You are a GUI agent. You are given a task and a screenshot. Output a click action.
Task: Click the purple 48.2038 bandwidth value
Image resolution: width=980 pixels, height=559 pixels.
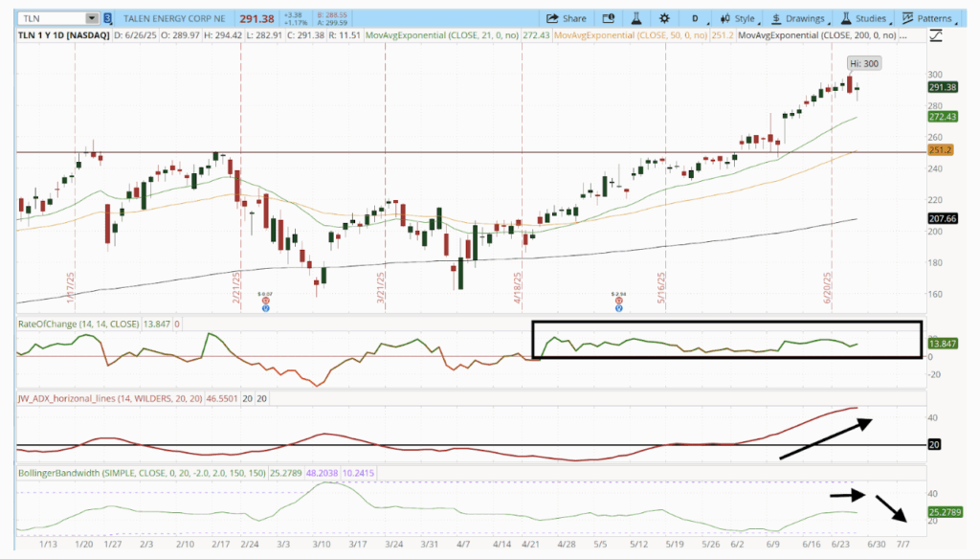coord(322,473)
